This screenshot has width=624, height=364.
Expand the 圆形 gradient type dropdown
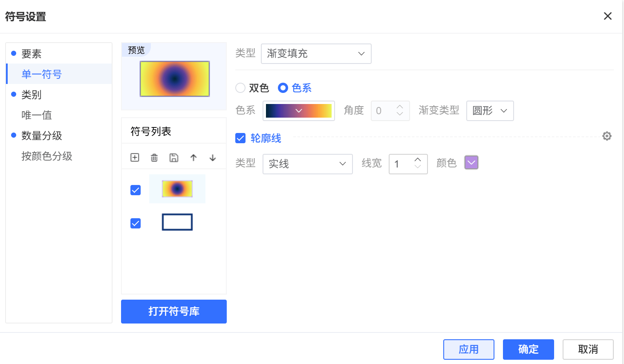pyautogui.click(x=490, y=111)
